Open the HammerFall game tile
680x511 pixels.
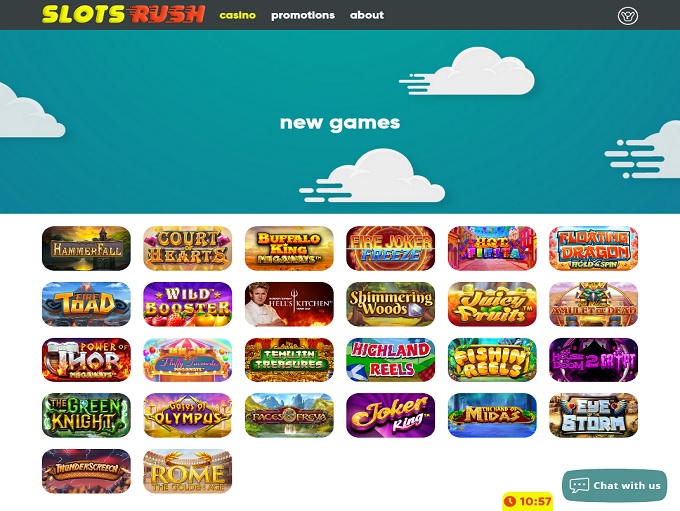click(x=86, y=248)
